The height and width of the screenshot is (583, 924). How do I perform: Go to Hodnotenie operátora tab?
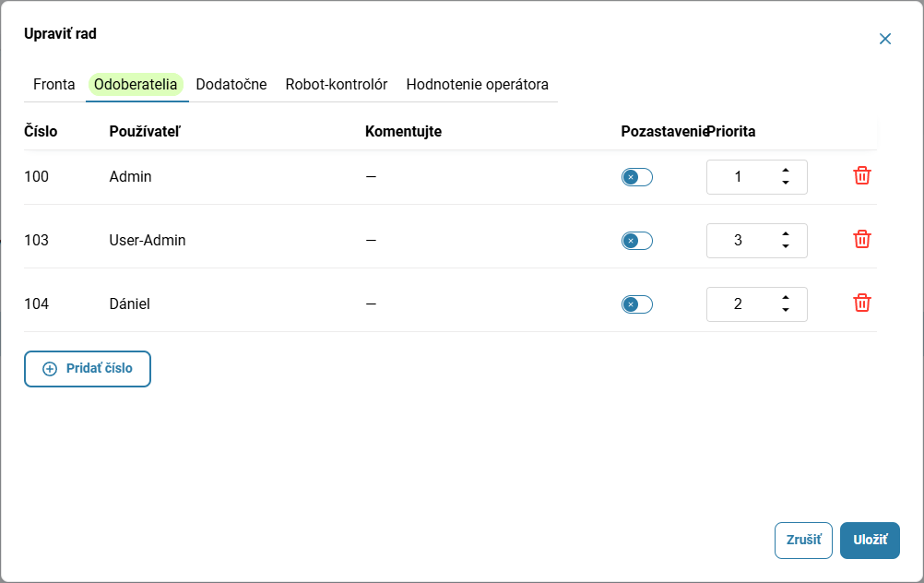tap(478, 84)
